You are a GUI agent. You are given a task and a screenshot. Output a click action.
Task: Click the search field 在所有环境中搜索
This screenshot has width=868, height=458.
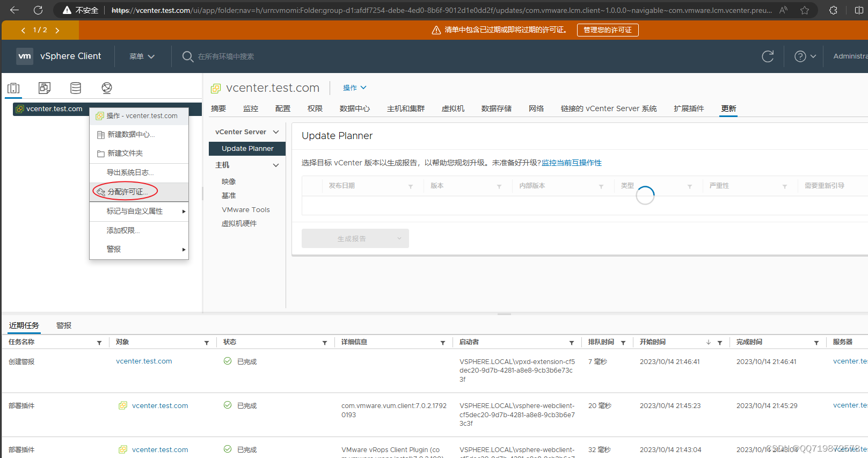pos(226,56)
